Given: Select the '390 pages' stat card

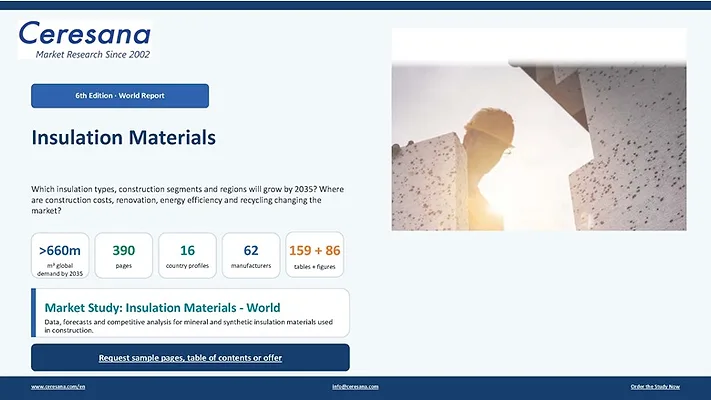Looking at the screenshot, I should (x=124, y=255).
